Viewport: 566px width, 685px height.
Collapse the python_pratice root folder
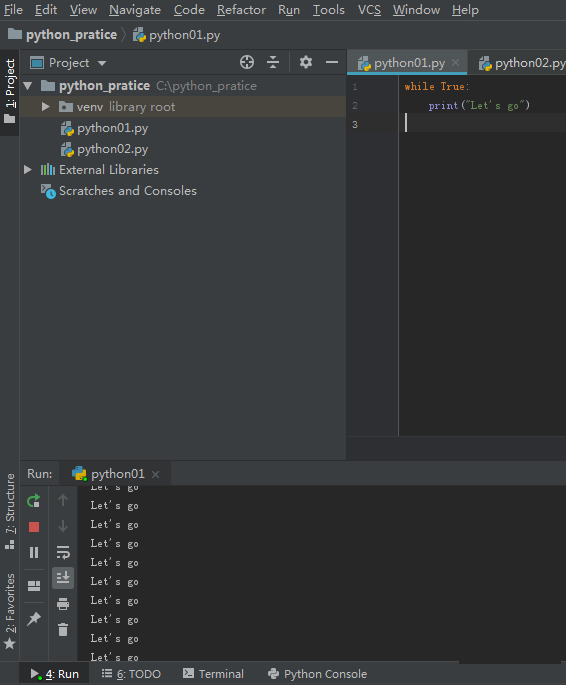28,86
